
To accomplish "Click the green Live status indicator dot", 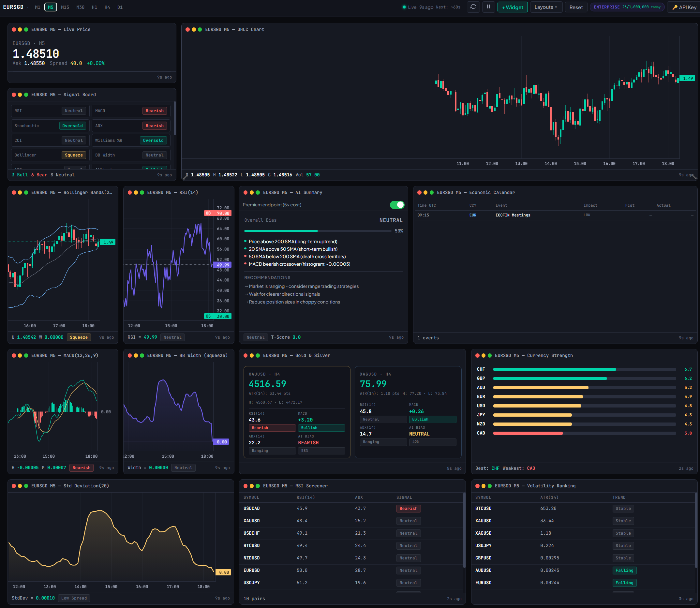I will pos(404,7).
